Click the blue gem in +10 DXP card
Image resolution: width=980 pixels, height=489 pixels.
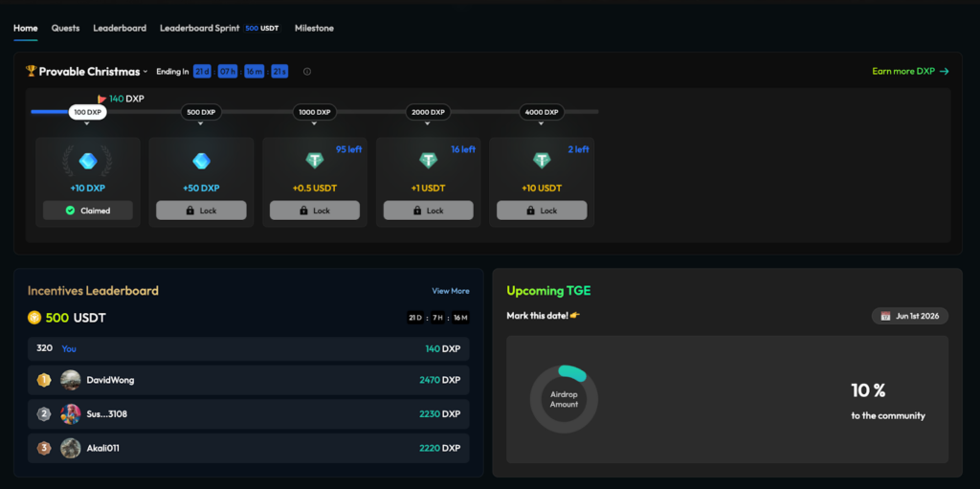88,161
